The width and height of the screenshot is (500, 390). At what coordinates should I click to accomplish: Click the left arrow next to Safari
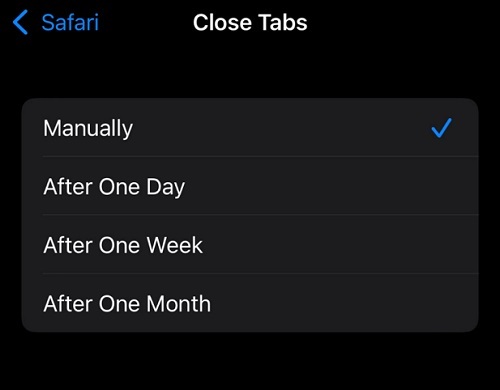click(20, 22)
